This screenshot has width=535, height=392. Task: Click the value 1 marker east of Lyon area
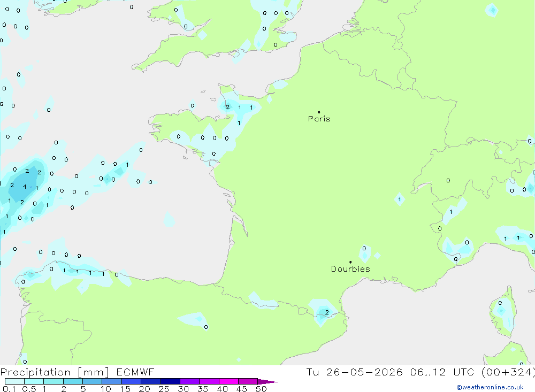[400, 199]
